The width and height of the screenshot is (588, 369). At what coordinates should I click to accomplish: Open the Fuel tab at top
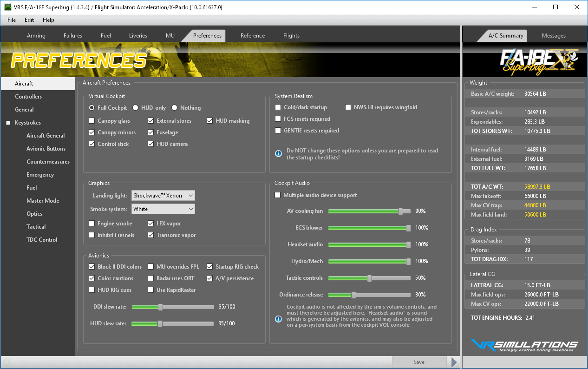(106, 36)
